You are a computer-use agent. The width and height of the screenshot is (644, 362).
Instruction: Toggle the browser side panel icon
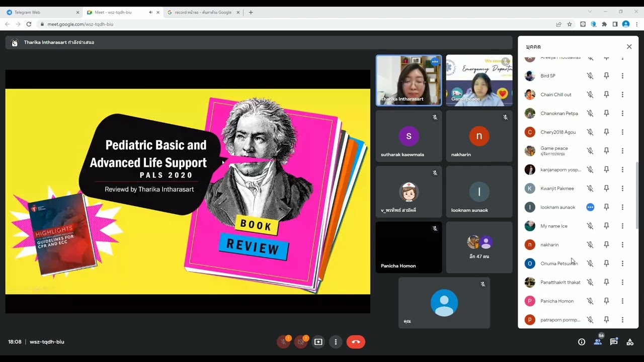point(615,24)
